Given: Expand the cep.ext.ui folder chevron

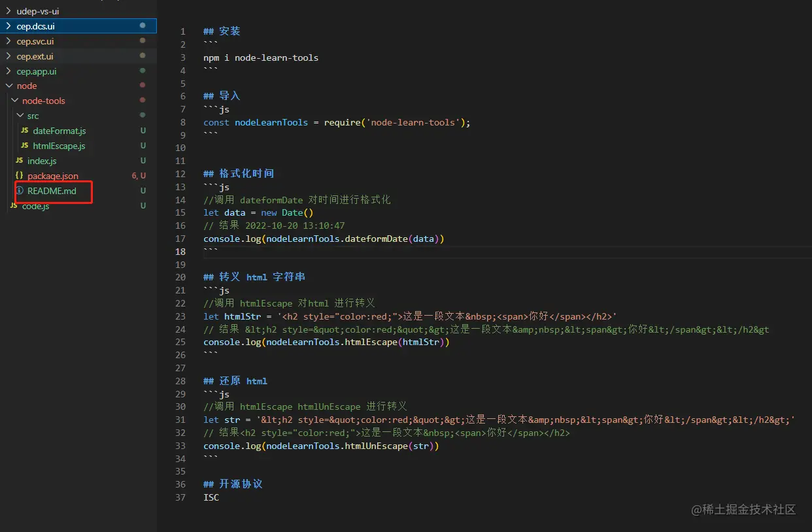Looking at the screenshot, I should pos(8,56).
